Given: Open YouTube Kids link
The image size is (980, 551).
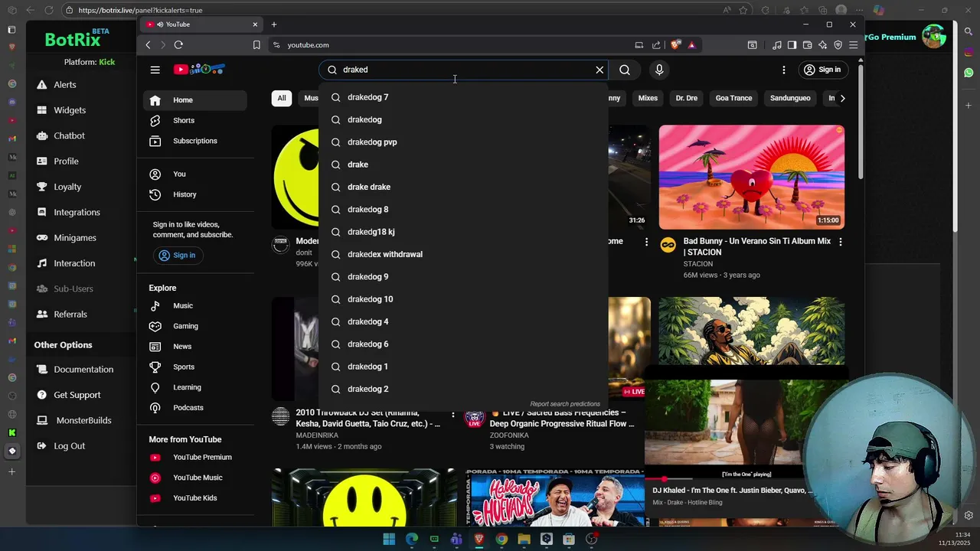Looking at the screenshot, I should point(195,498).
